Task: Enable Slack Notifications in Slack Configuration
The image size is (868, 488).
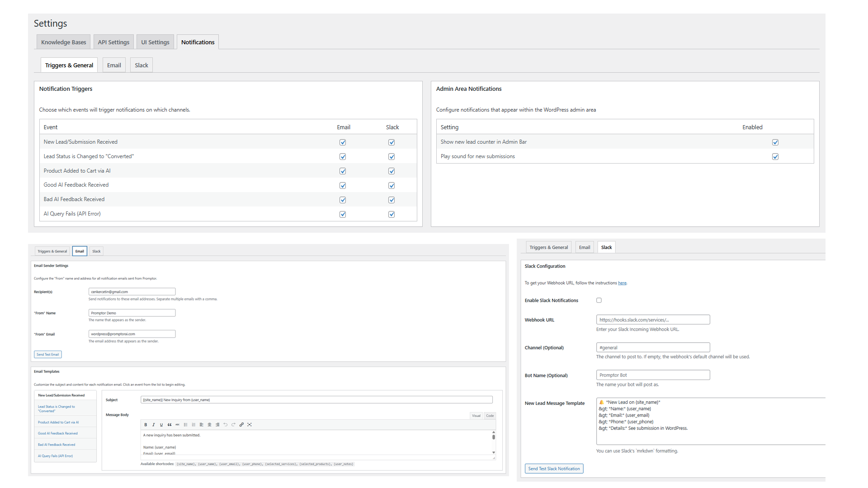Action: [x=599, y=300]
